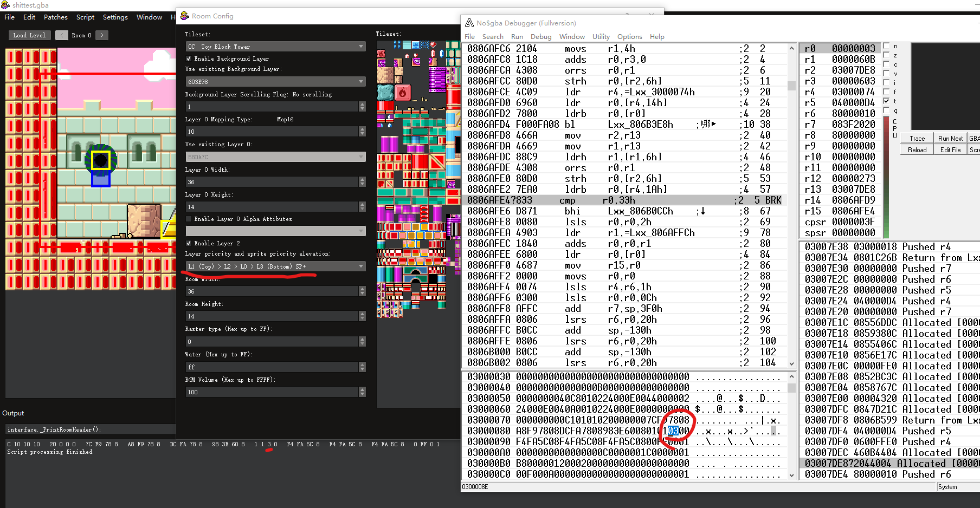Increase Room Width with its up stepper

362,289
